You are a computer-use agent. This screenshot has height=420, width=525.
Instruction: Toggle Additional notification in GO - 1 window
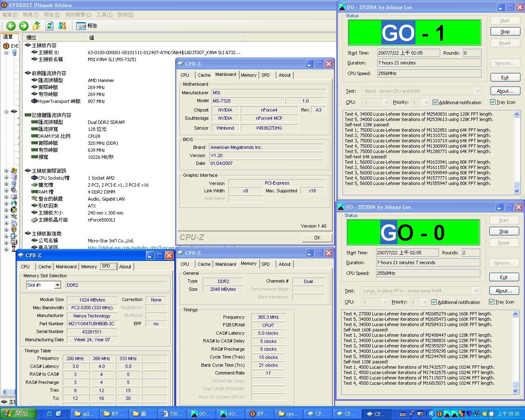[x=436, y=103]
